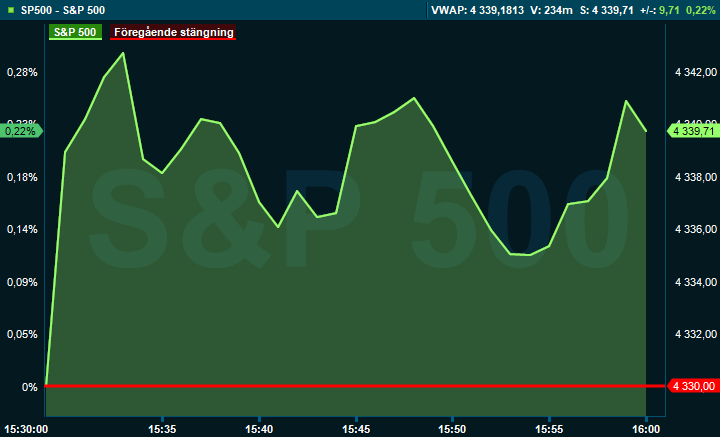Click the green 4 339,71 price marker
The width and height of the screenshot is (720, 437).
(693, 131)
